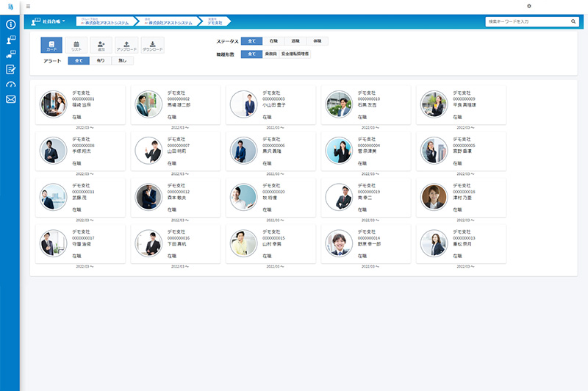Click the edit document sidebar icon
Image resolution: width=588 pixels, height=391 pixels.
click(x=10, y=69)
